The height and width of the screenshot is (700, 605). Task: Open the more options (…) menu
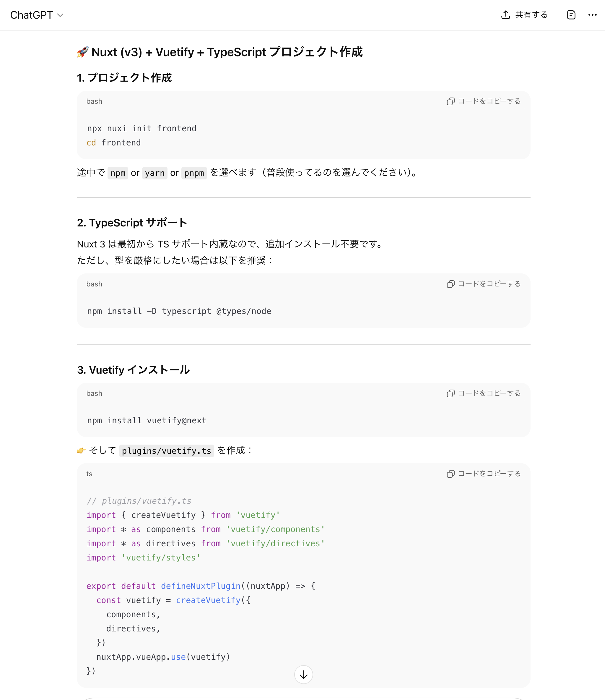click(x=592, y=15)
